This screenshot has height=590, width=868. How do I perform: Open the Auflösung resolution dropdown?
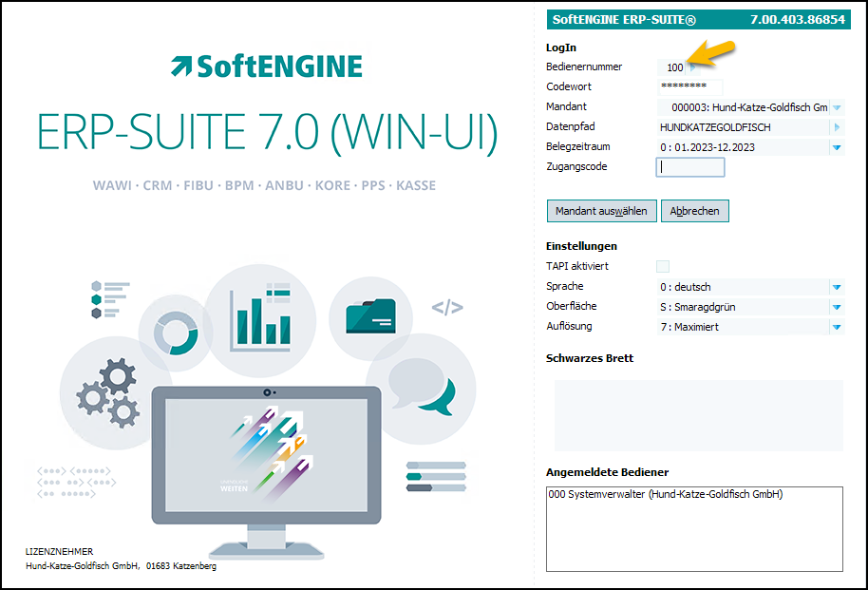click(x=837, y=327)
